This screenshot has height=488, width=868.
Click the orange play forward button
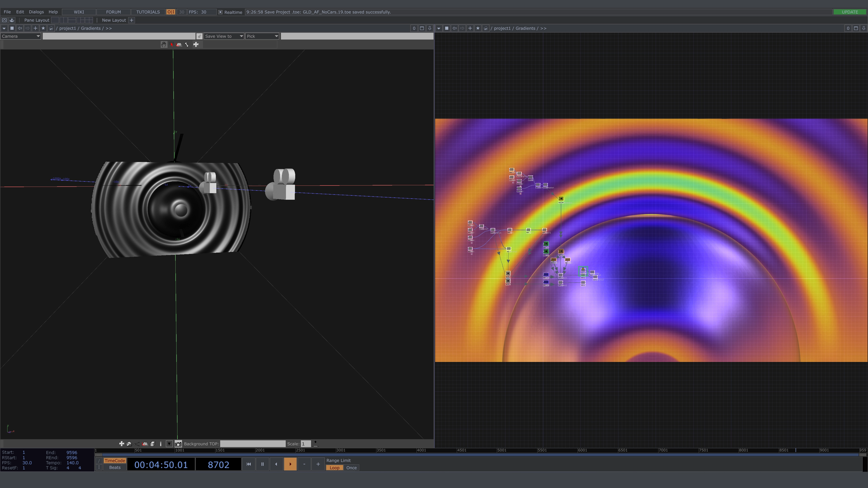click(x=290, y=464)
